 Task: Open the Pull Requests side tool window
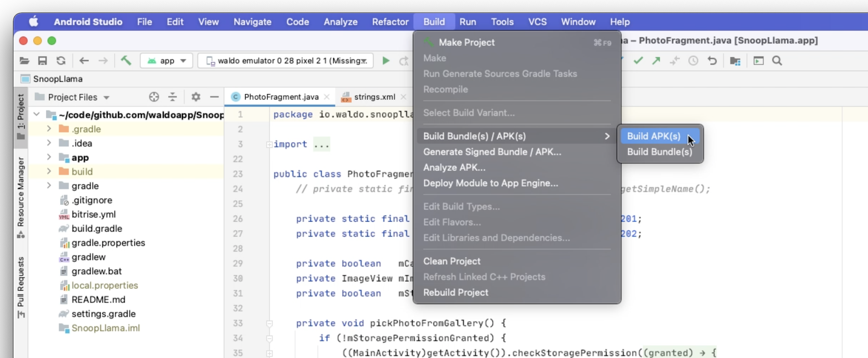pyautogui.click(x=21, y=287)
